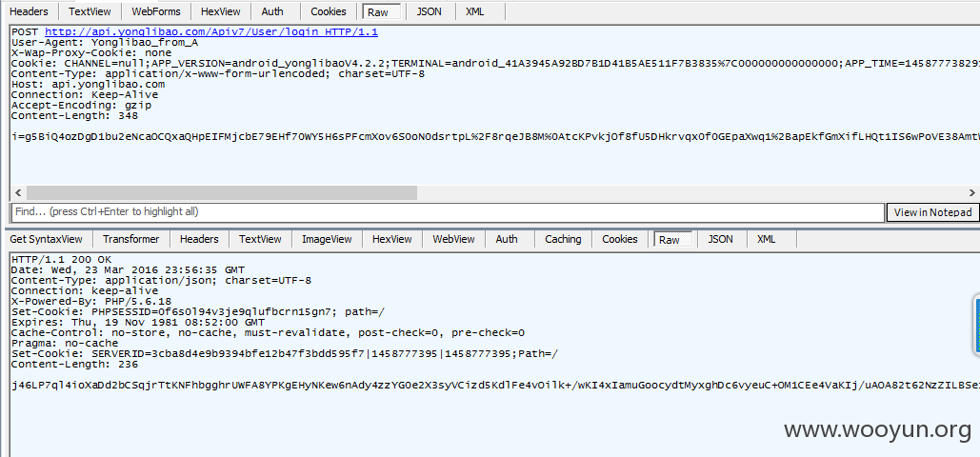The height and width of the screenshot is (457, 980).
Task: Click the request horizontal scrollbar thumb
Action: (x=222, y=192)
